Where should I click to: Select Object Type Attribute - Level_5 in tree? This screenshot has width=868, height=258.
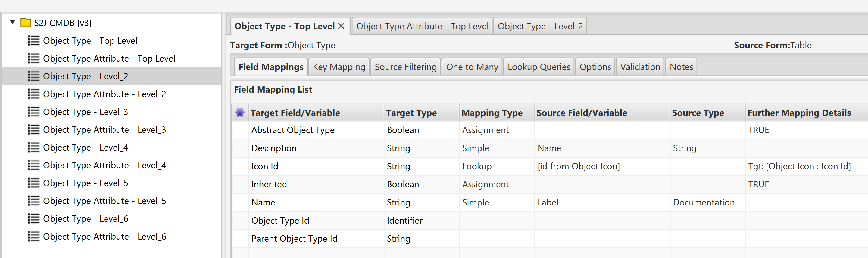[x=105, y=201]
